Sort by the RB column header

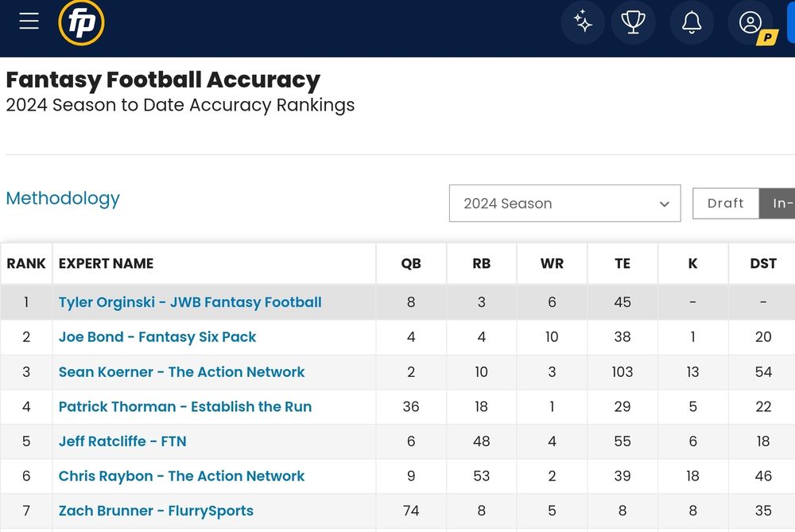482,264
